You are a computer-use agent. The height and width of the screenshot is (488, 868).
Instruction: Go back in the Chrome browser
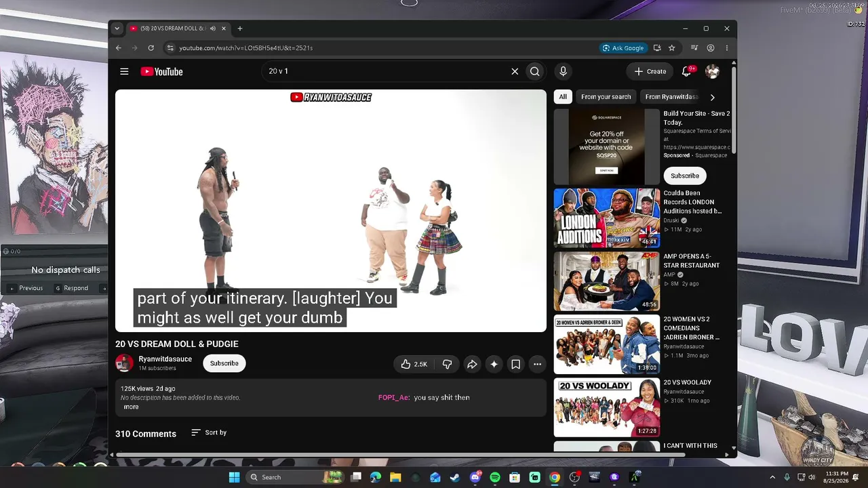[118, 48]
